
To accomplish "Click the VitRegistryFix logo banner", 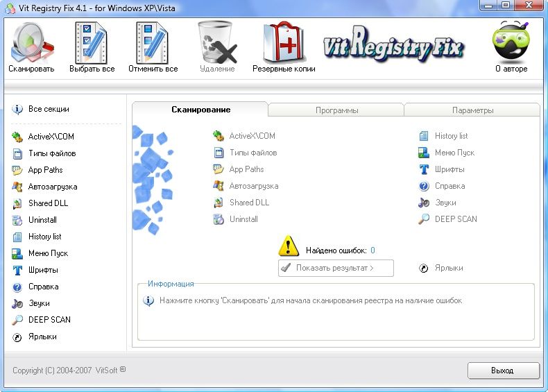I will [x=393, y=46].
